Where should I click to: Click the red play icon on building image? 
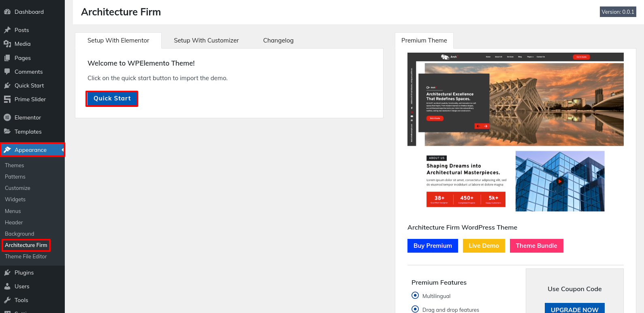click(x=560, y=181)
